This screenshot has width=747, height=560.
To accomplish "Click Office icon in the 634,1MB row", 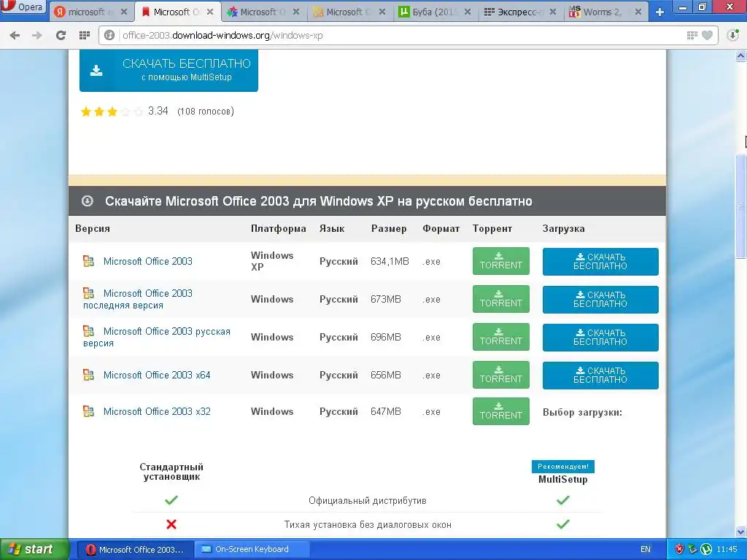I will pyautogui.click(x=88, y=261).
